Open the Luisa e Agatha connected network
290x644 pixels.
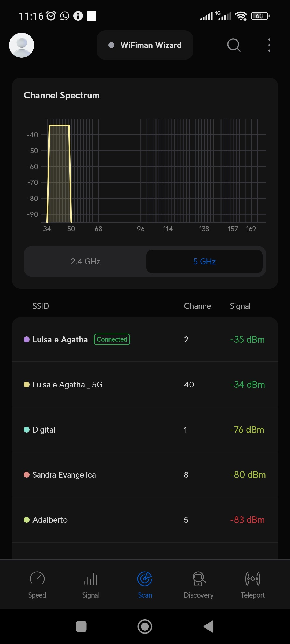145,339
